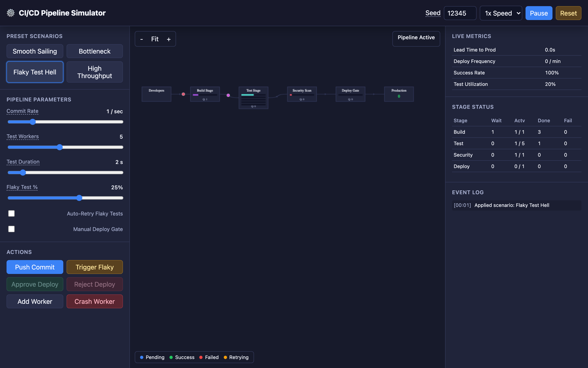Select the Production node
The image size is (588, 368).
399,94
